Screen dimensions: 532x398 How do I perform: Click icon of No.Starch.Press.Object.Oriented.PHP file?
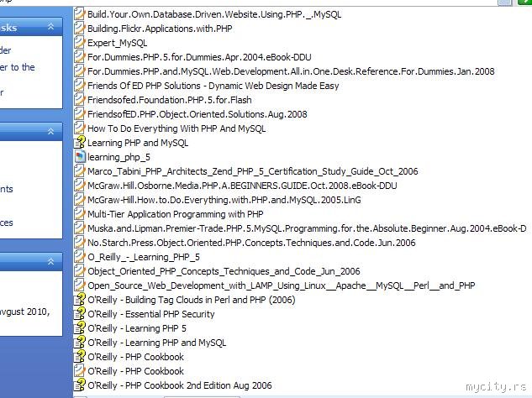point(79,243)
